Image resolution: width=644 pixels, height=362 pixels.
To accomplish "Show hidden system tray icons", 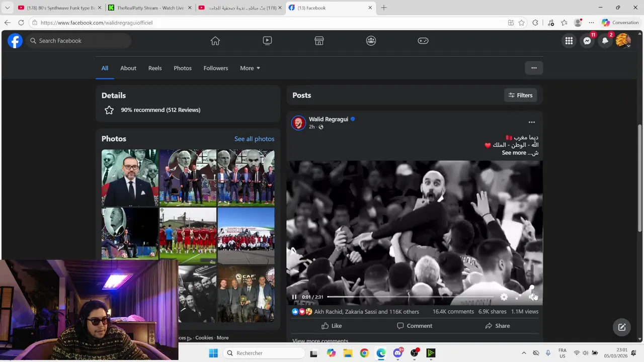I will (524, 353).
